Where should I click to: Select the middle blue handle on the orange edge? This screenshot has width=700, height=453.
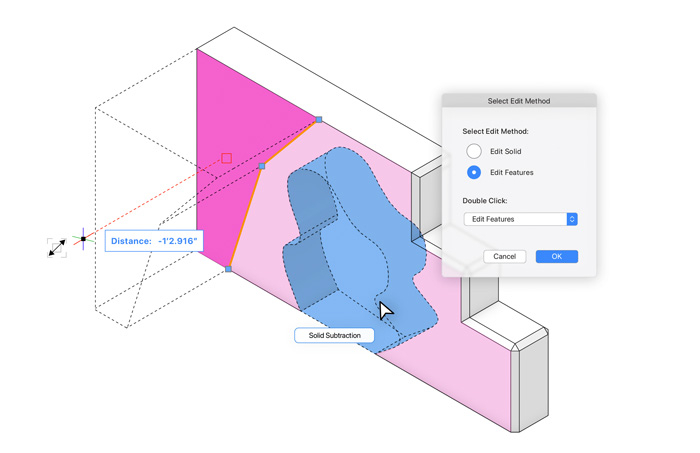point(262,166)
